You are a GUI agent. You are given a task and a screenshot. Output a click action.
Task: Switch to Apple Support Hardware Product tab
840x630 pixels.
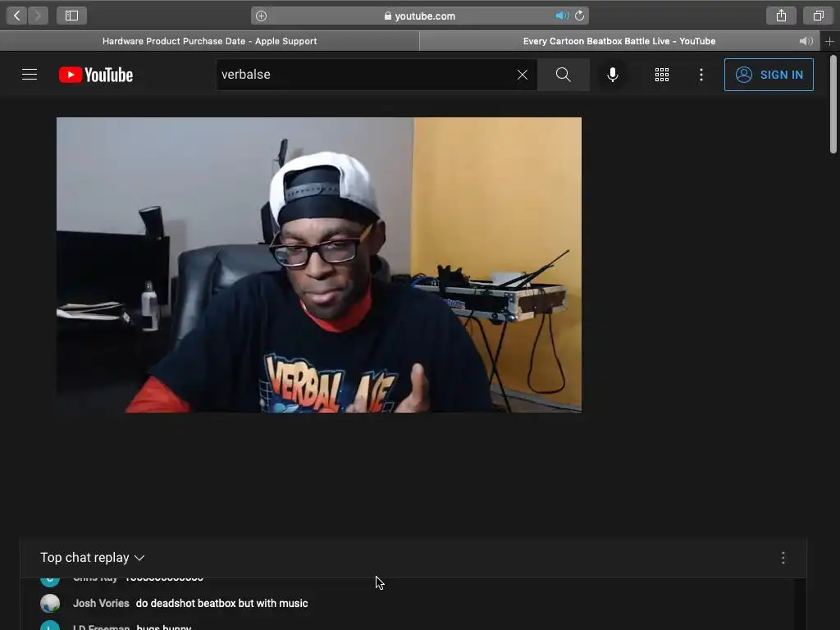(x=209, y=41)
